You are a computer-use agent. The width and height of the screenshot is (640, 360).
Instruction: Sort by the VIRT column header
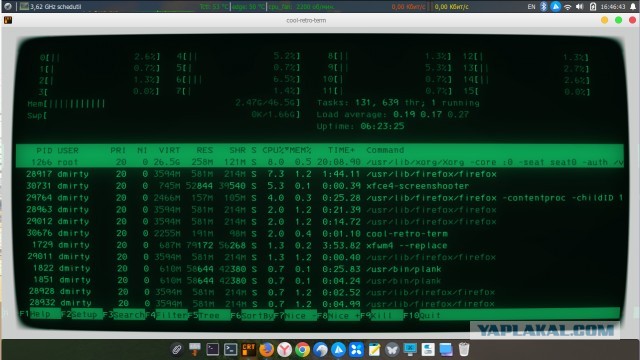pyautogui.click(x=169, y=151)
